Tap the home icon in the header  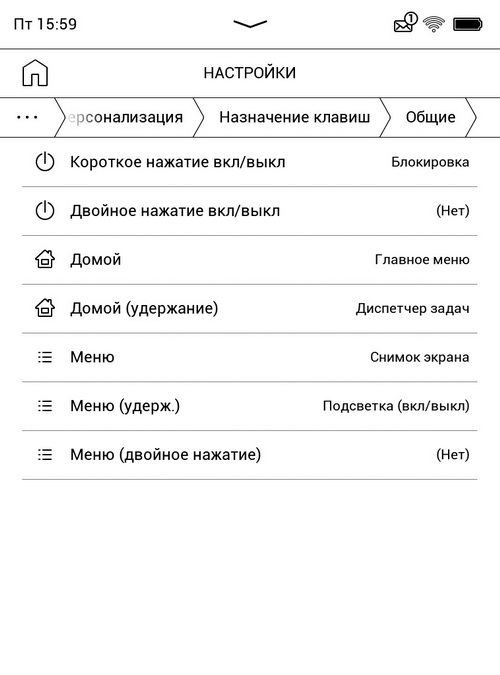pos(35,73)
